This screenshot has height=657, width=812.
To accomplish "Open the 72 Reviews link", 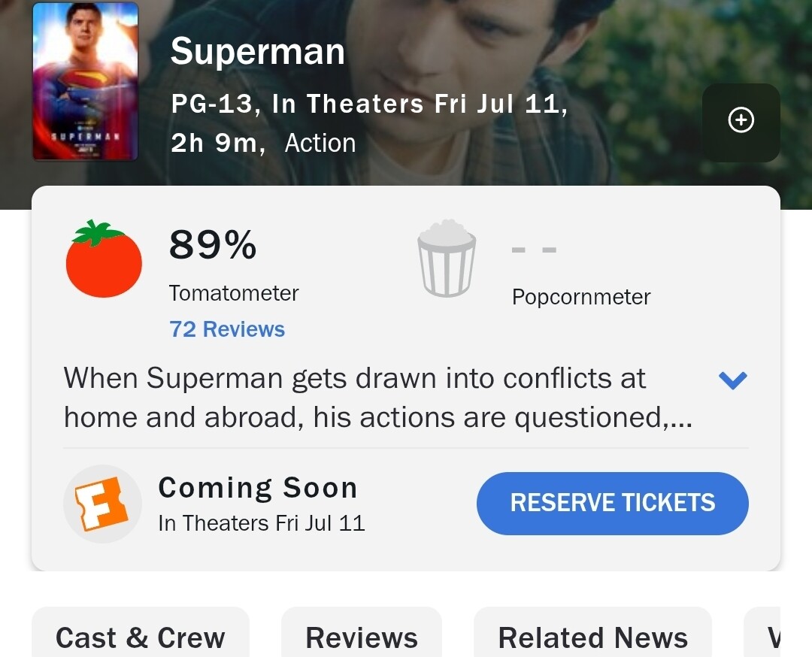I will [x=227, y=329].
